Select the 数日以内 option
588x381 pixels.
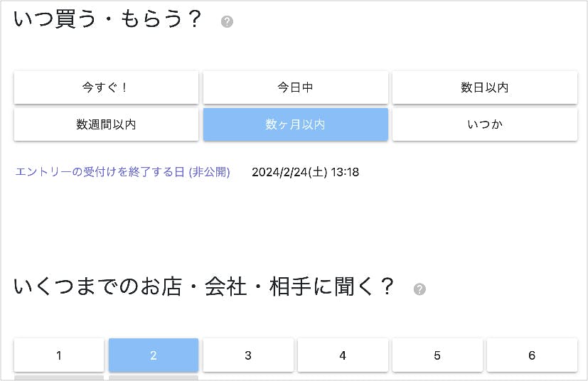pyautogui.click(x=484, y=87)
